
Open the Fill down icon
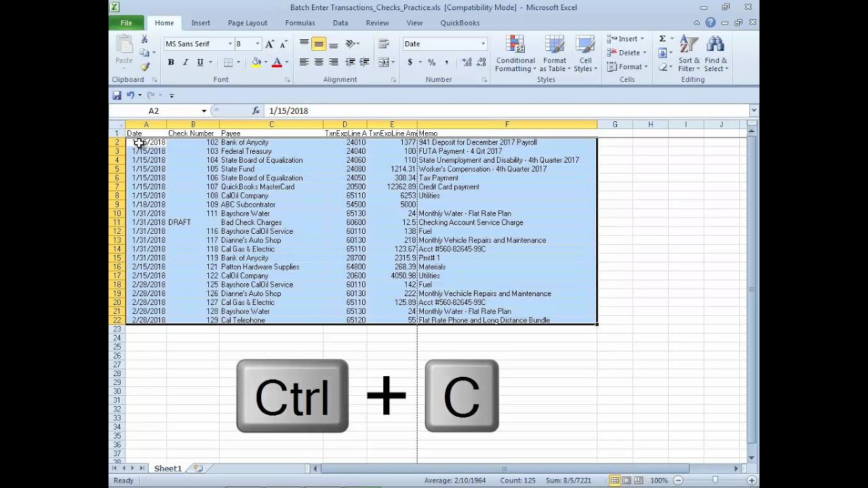(663, 53)
